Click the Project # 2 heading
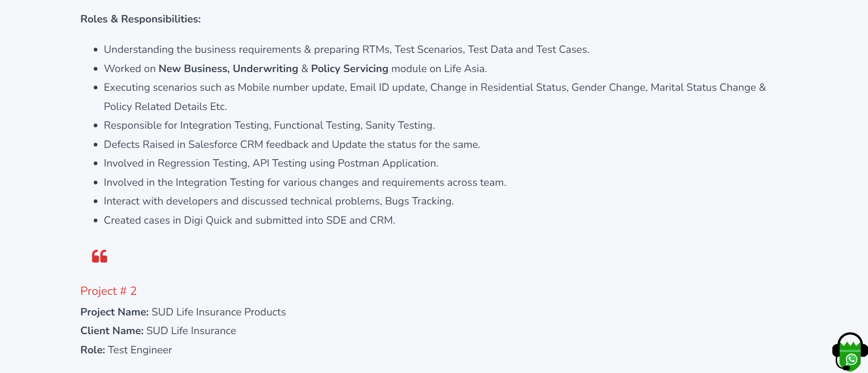Image resolution: width=868 pixels, height=373 pixels. pyautogui.click(x=109, y=291)
